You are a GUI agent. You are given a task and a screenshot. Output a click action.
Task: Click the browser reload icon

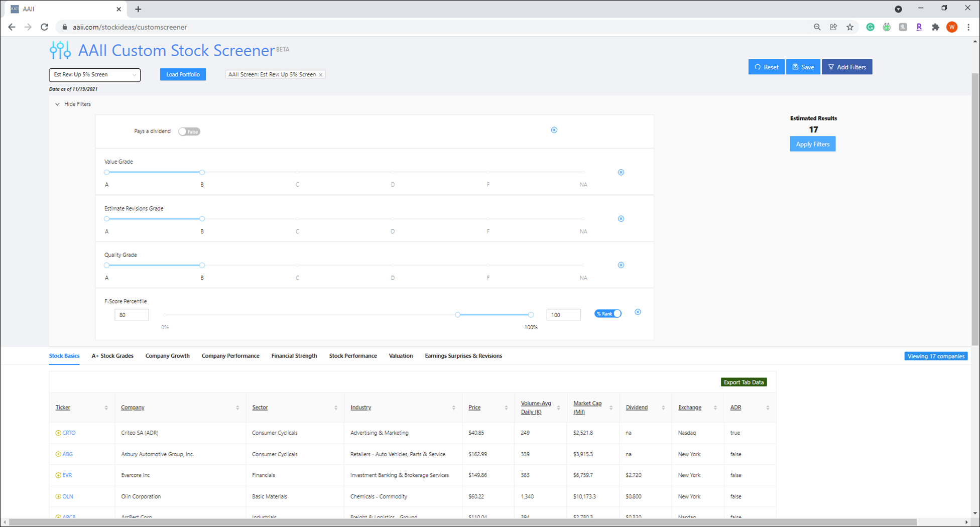44,27
